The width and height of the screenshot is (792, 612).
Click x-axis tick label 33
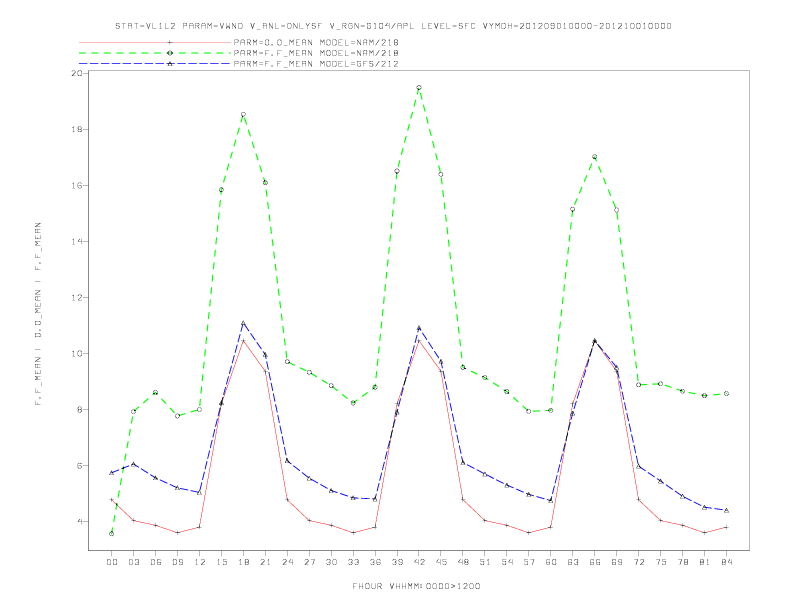point(353,562)
